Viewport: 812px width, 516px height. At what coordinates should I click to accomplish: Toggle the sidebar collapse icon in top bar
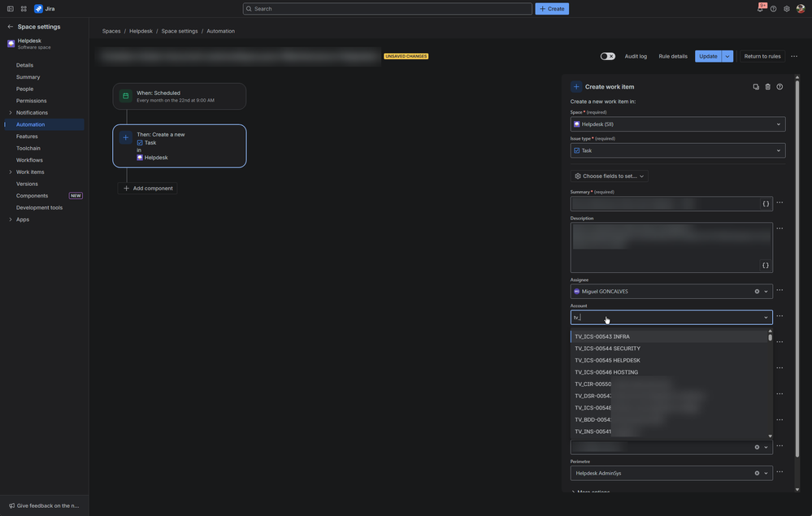click(x=11, y=9)
